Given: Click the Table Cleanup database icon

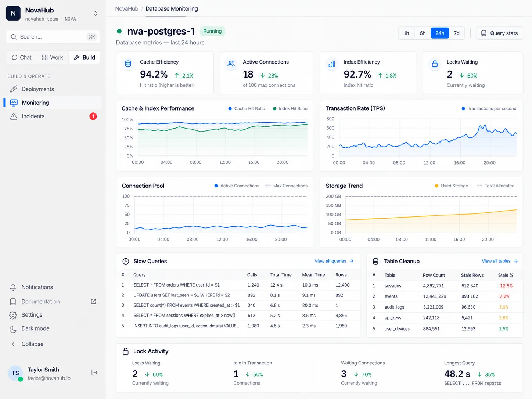Looking at the screenshot, I should point(375,261).
